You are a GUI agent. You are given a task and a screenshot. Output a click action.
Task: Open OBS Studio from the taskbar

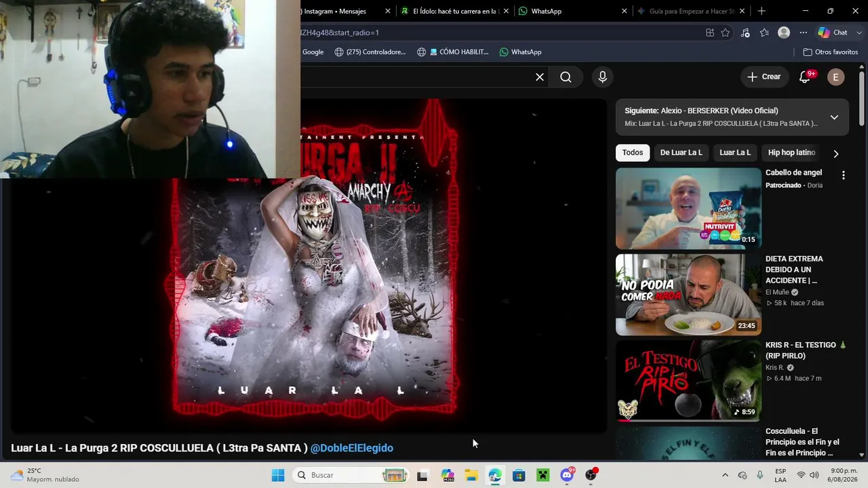[x=591, y=475]
